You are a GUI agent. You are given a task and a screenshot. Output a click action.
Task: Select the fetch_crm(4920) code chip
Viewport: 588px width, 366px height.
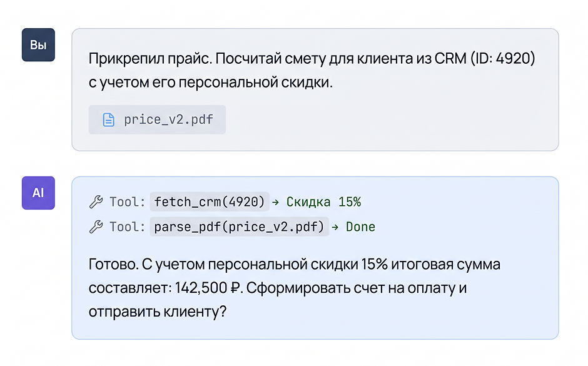[210, 201]
